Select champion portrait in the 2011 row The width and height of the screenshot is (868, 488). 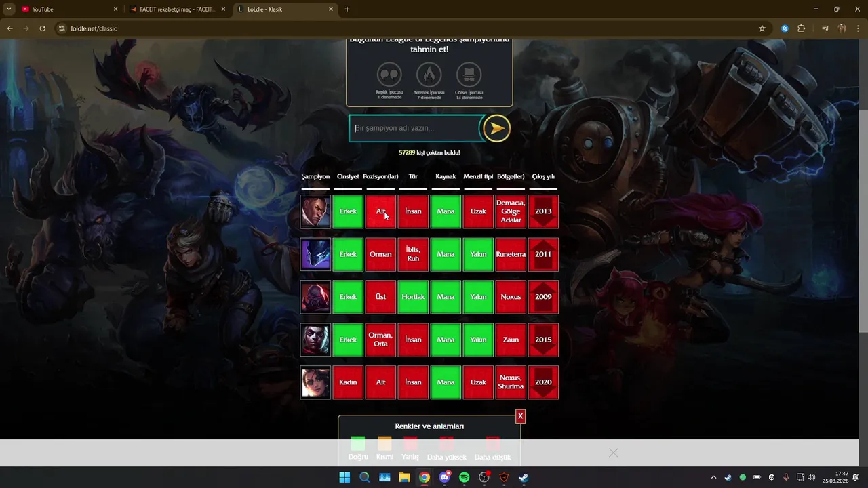(315, 254)
